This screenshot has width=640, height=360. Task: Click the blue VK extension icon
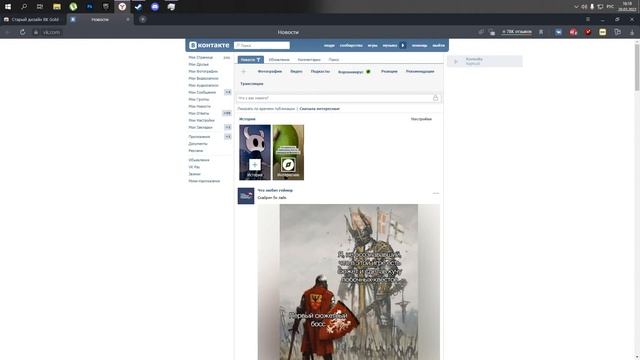click(558, 32)
